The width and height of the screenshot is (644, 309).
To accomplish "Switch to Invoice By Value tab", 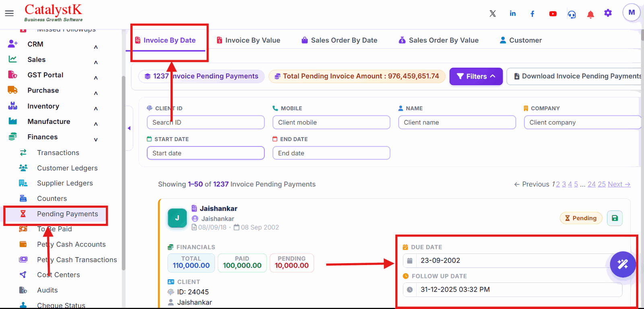I will (x=248, y=40).
